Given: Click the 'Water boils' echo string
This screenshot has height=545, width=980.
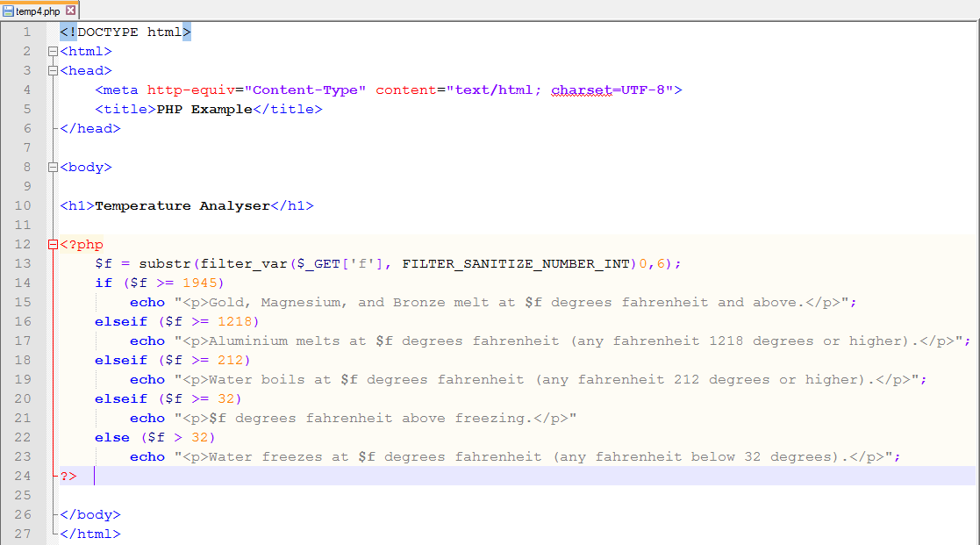Looking at the screenshot, I should coord(546,380).
